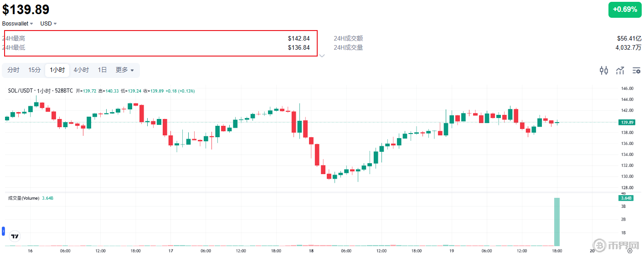Click the TradingView logo on the chart
The height and width of the screenshot is (258, 644).
point(15,236)
